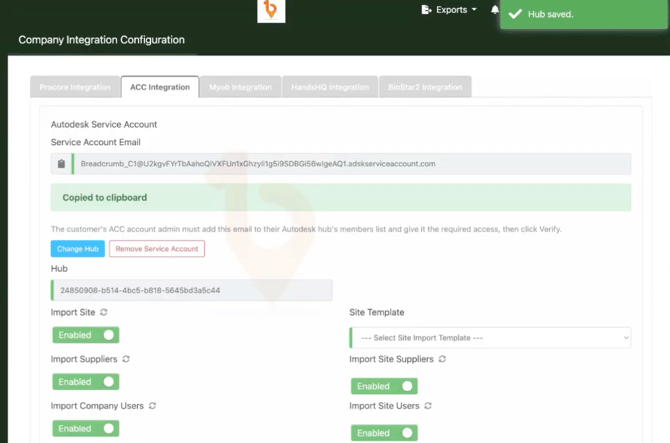
Task: Open the BioStar2 Integration tab
Action: click(x=425, y=87)
